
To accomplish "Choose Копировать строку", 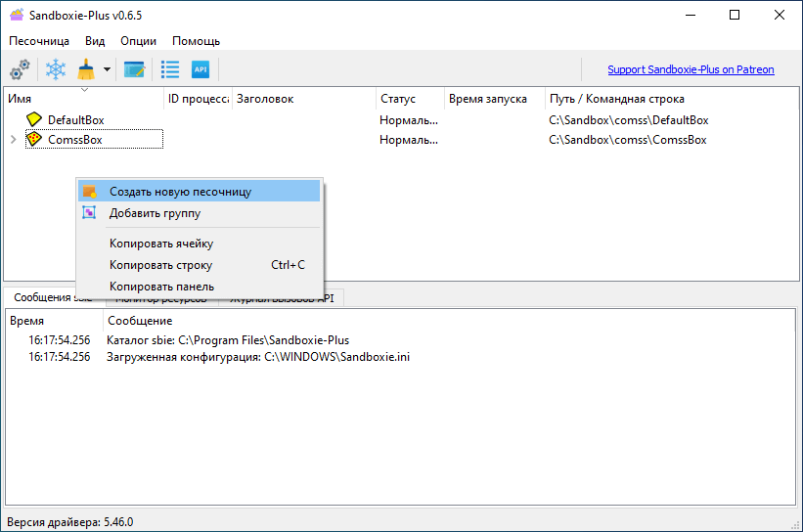I will (200, 265).
